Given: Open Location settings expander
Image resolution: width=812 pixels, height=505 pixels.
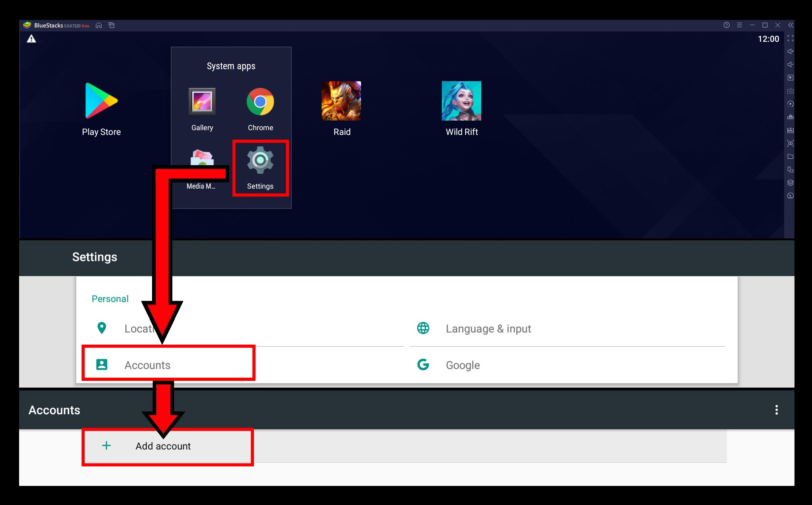Looking at the screenshot, I should (146, 328).
